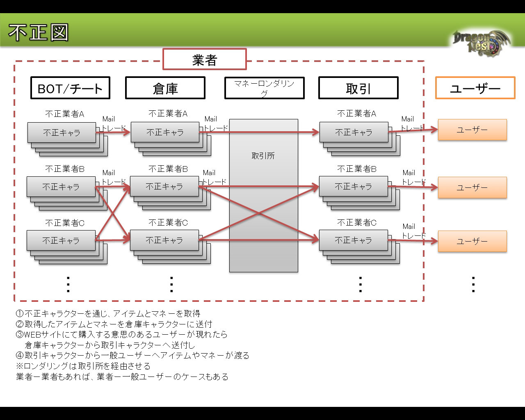Click the vertical ellipsis below the ユーザー column

[x=473, y=284]
